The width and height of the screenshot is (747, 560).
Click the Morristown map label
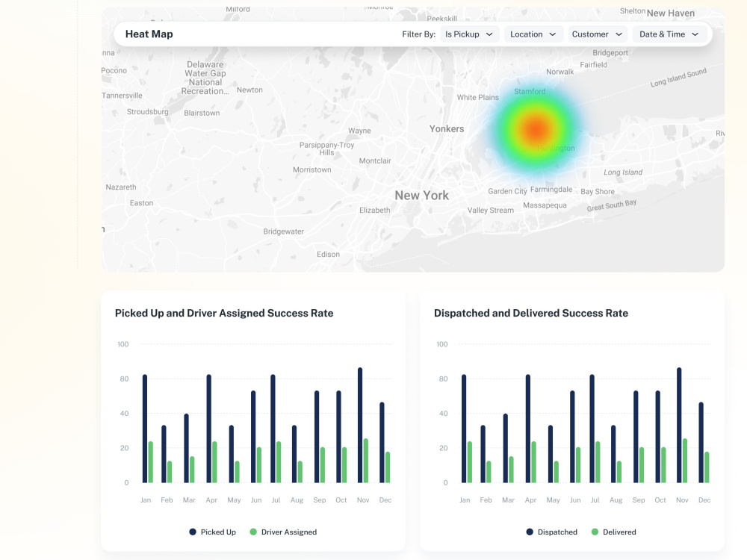coord(312,169)
